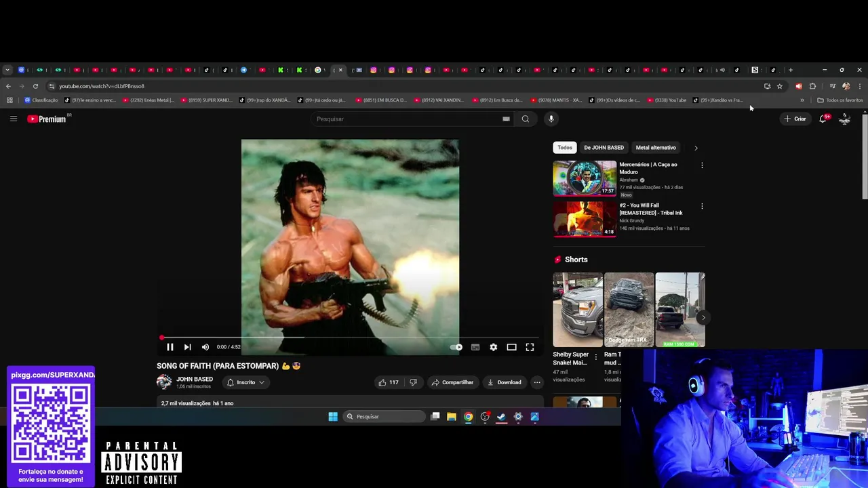868x488 pixels.
Task: Click the taskbar Pesquisar search box
Action: pos(384,417)
